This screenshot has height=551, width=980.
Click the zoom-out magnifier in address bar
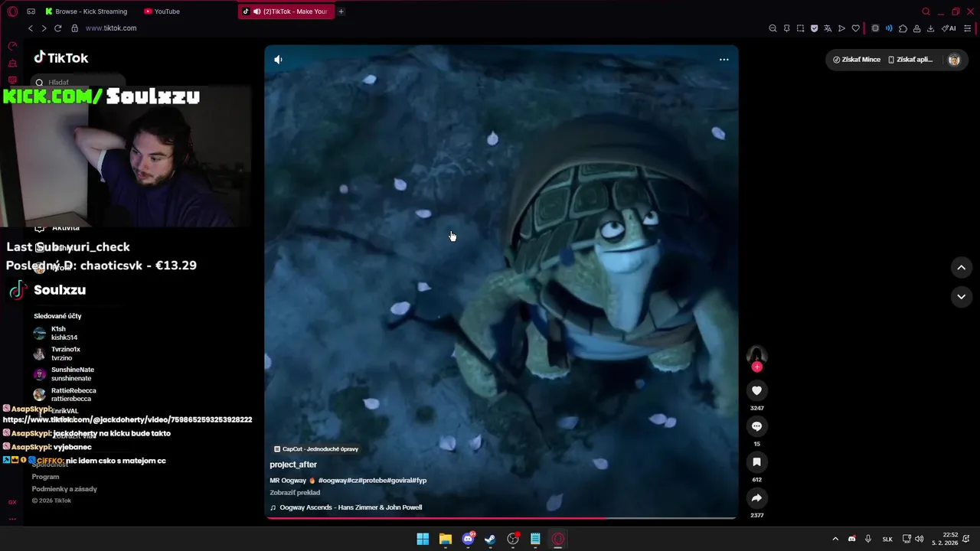coord(773,28)
